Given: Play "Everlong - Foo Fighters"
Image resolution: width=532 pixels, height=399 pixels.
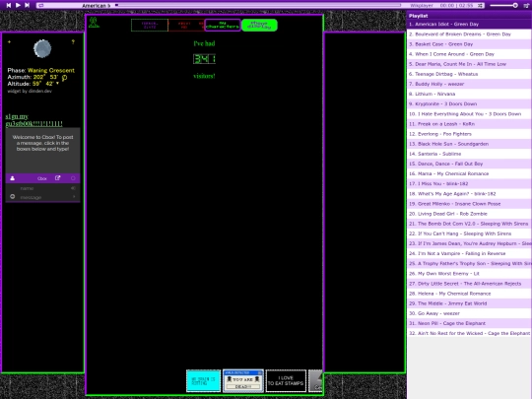Looking at the screenshot, I should pyautogui.click(x=469, y=134).
